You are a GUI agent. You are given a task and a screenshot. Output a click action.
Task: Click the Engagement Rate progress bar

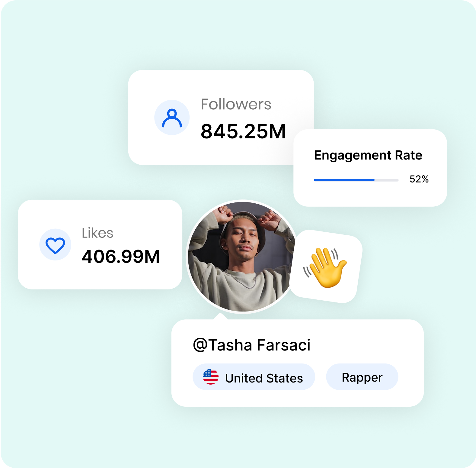pyautogui.click(x=356, y=180)
